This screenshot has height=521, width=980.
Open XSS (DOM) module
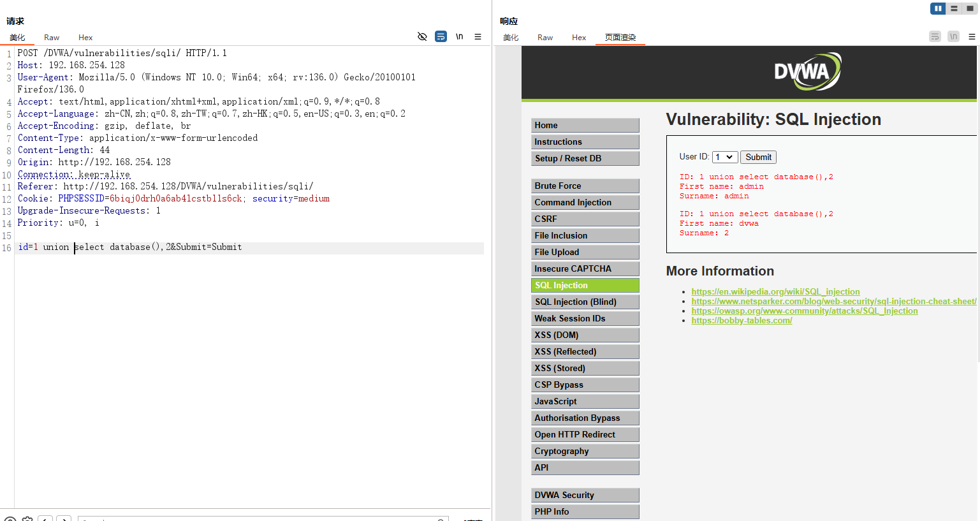tap(585, 335)
